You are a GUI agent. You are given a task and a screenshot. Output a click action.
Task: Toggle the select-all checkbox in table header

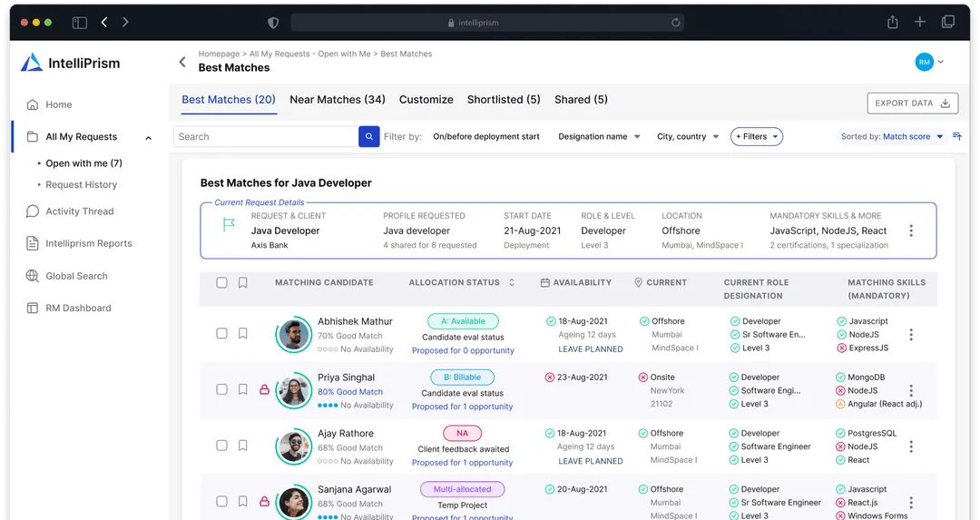221,283
